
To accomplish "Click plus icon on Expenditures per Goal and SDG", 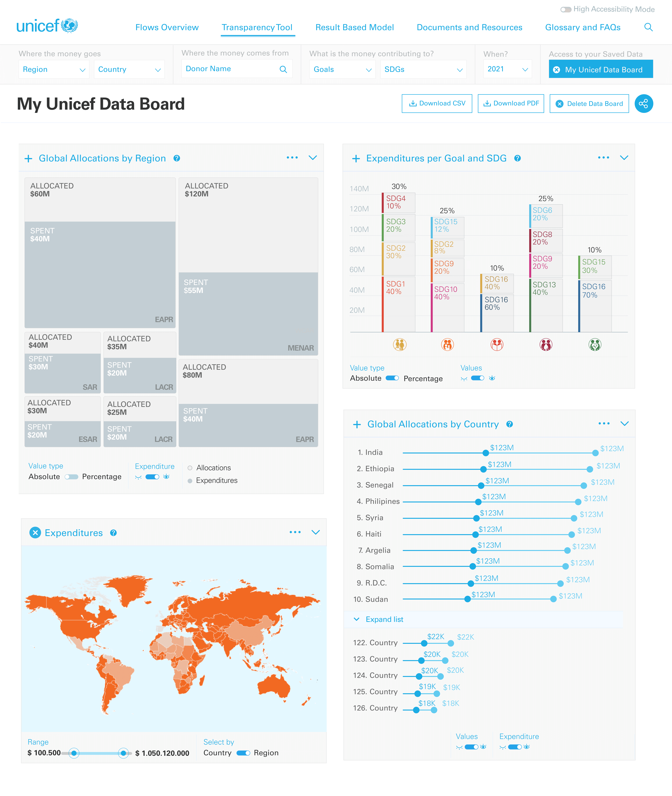I will (x=356, y=158).
